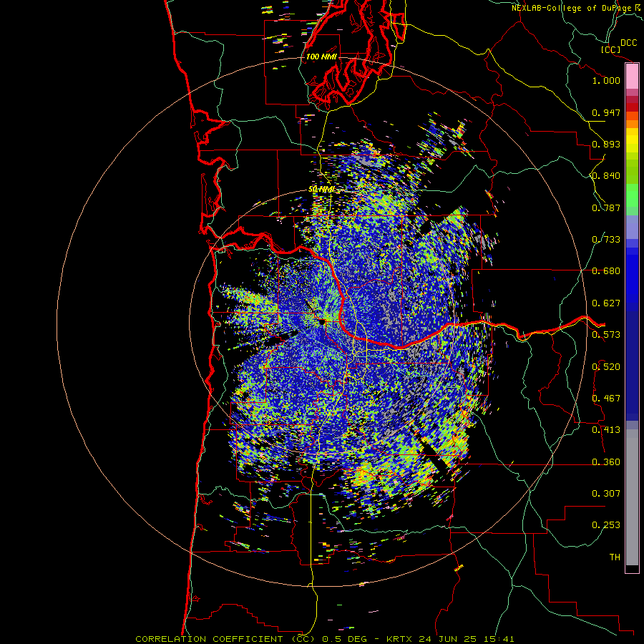Screen dimensions: 644x644
Task: Pick the lavender color bar segment near 0.733
Action: click(632, 227)
